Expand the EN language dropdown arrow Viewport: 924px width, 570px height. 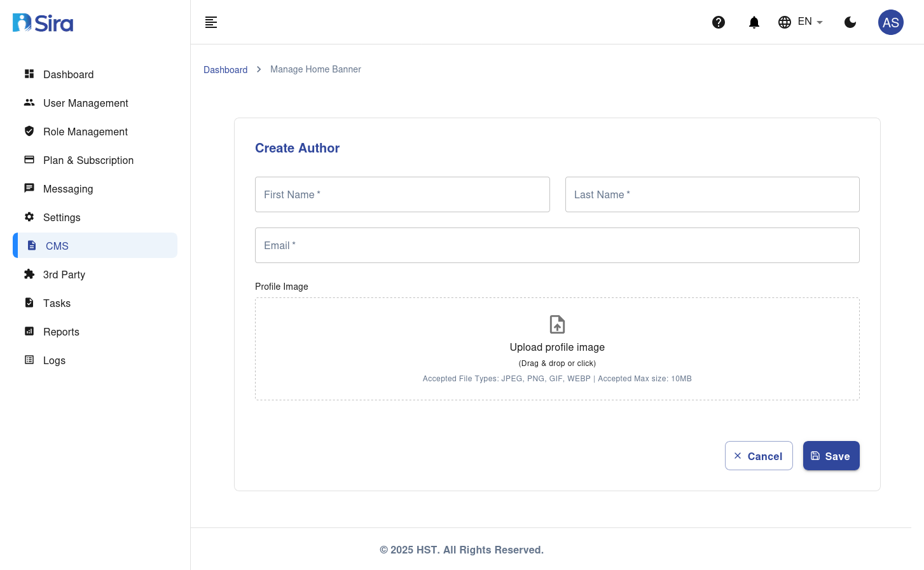pos(820,22)
